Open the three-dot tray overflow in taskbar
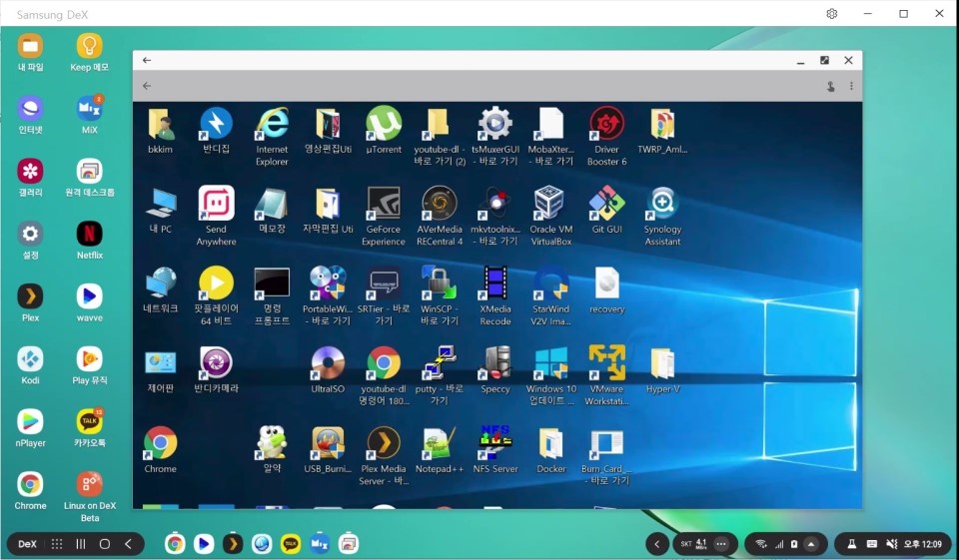 [721, 543]
